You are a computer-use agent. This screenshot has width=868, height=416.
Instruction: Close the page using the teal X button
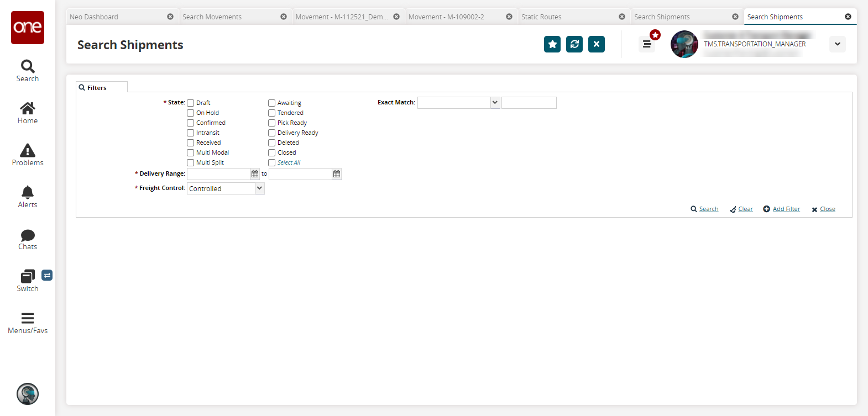click(597, 44)
